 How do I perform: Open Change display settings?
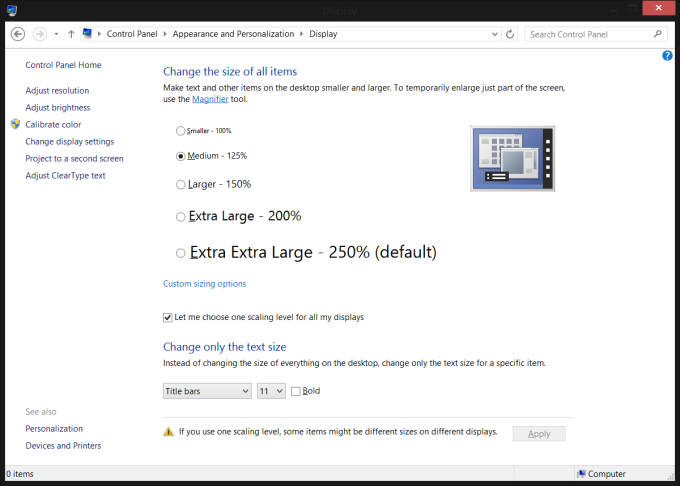(x=69, y=142)
